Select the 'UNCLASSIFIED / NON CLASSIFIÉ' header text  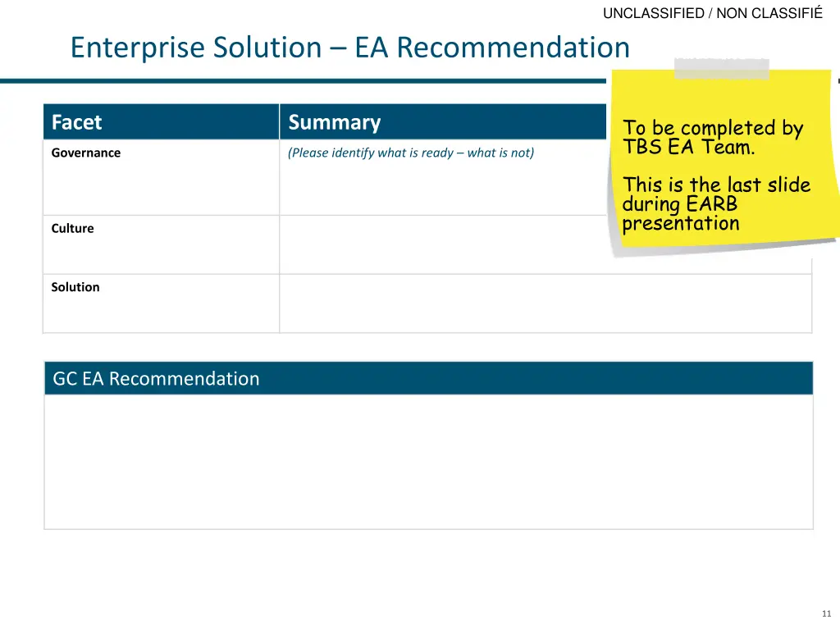(713, 13)
